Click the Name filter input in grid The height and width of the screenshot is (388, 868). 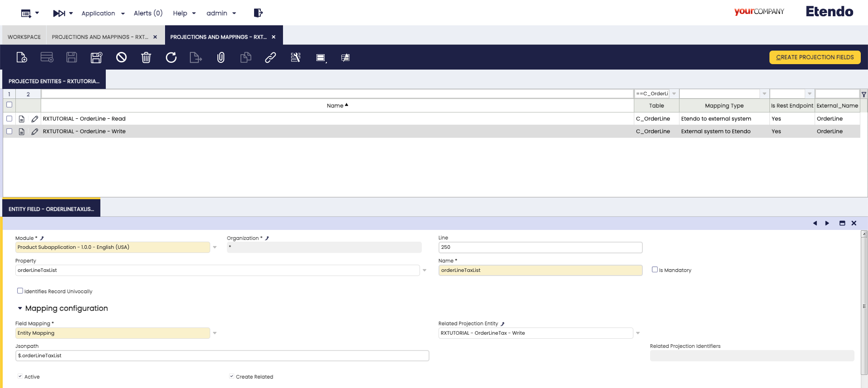pos(337,93)
